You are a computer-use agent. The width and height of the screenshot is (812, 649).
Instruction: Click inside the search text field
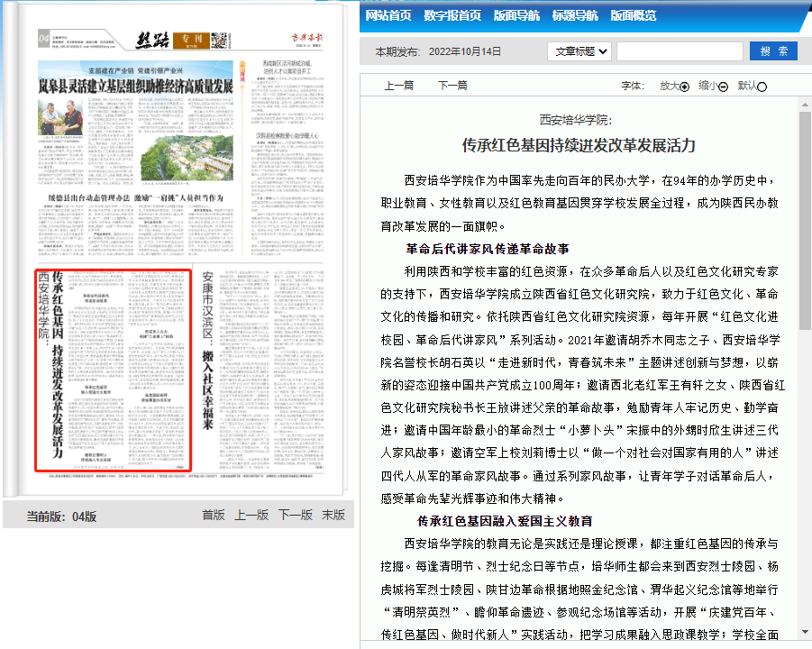[679, 51]
